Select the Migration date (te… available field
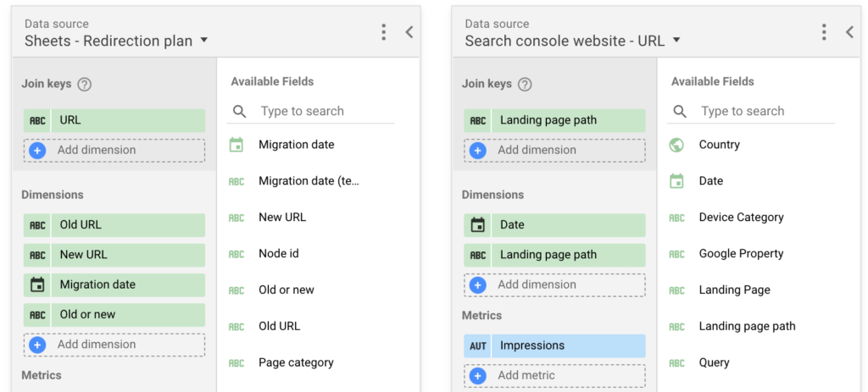 [309, 181]
